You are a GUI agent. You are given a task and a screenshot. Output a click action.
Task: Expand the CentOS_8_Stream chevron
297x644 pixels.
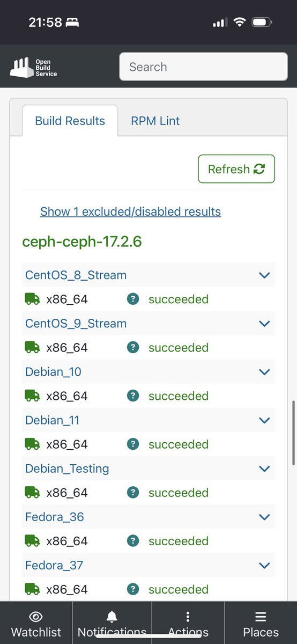(264, 275)
